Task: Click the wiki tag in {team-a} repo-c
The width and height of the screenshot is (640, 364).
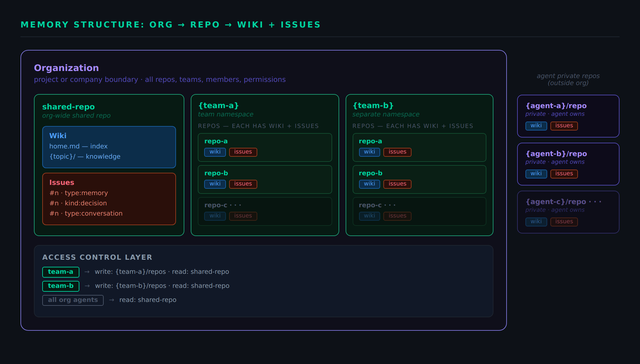Action: point(215,216)
